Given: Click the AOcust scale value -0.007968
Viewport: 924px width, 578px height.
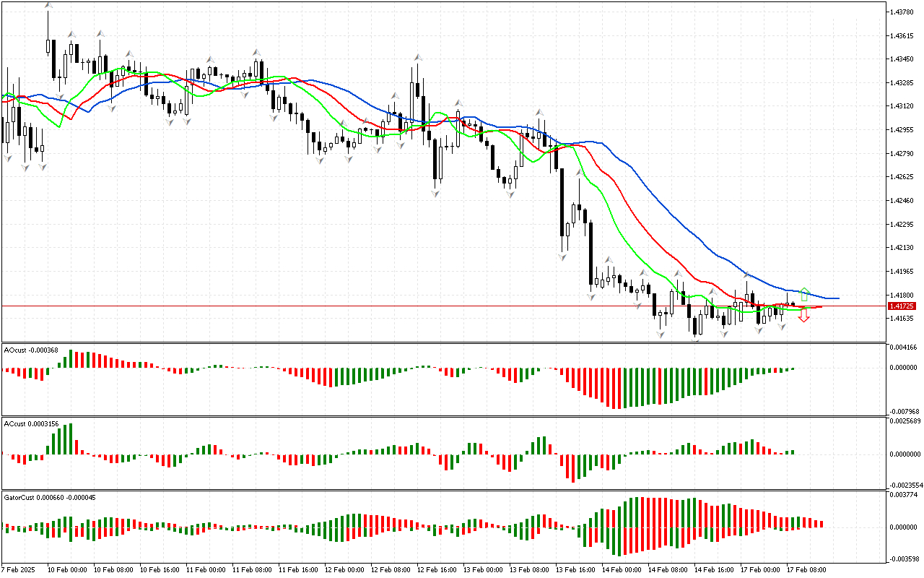Looking at the screenshot, I should [x=905, y=413].
